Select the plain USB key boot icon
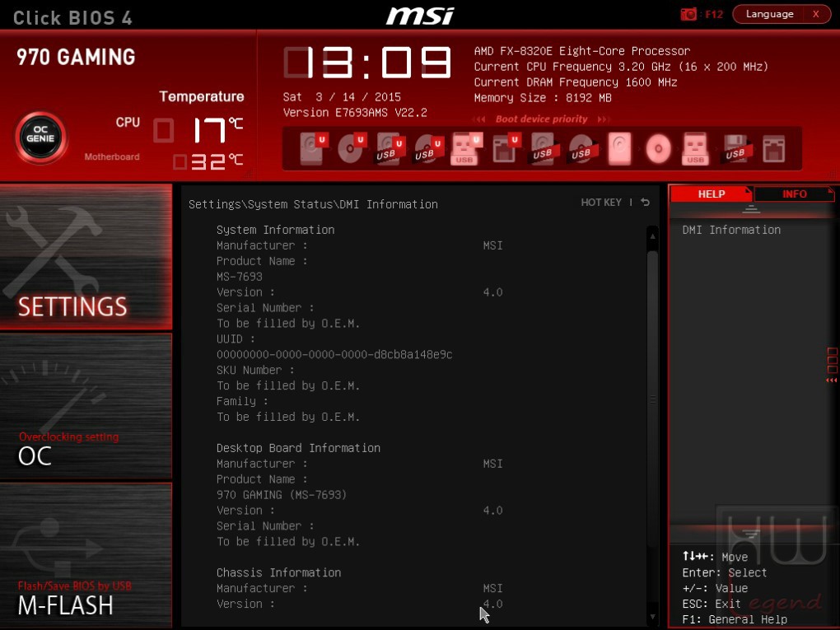Viewport: 840px width, 630px height. click(695, 148)
